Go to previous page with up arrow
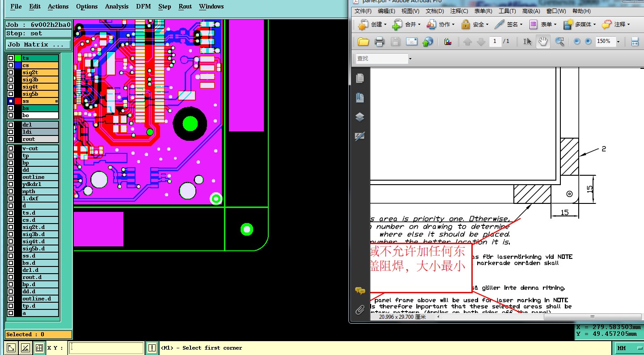Screen dimensions: 644x355 (468, 42)
